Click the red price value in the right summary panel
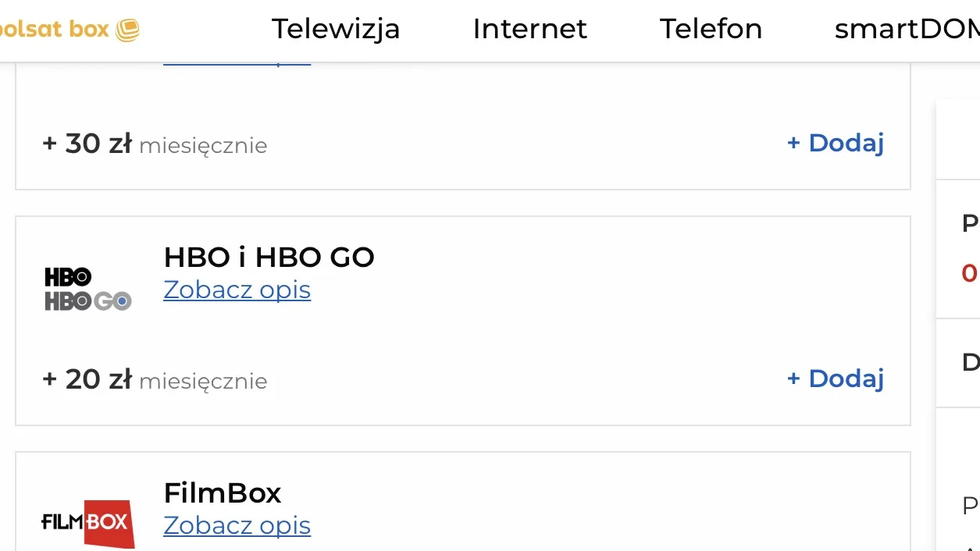980x551 pixels. (971, 273)
